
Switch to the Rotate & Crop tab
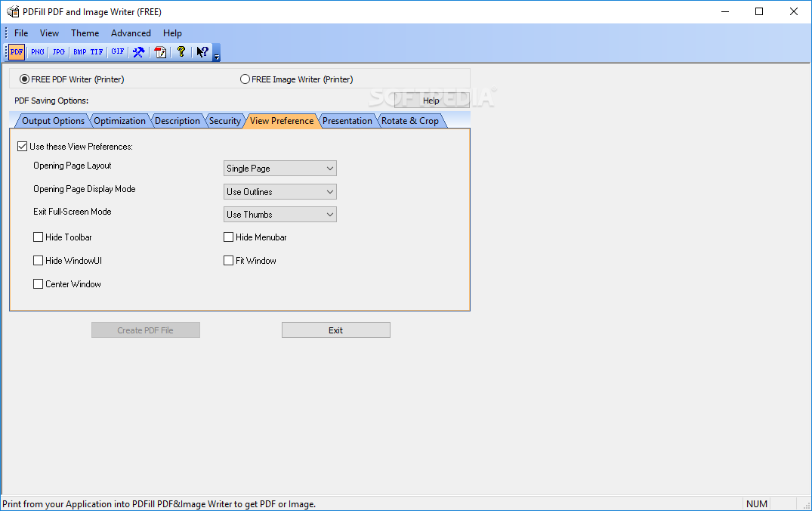410,121
